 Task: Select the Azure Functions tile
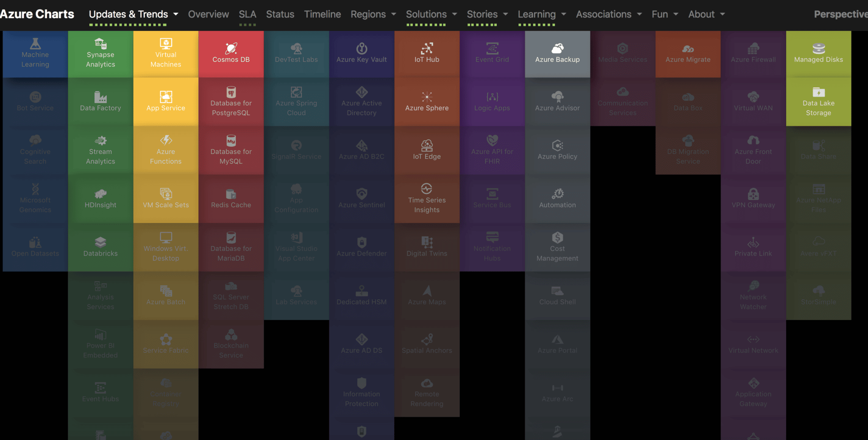(x=166, y=150)
